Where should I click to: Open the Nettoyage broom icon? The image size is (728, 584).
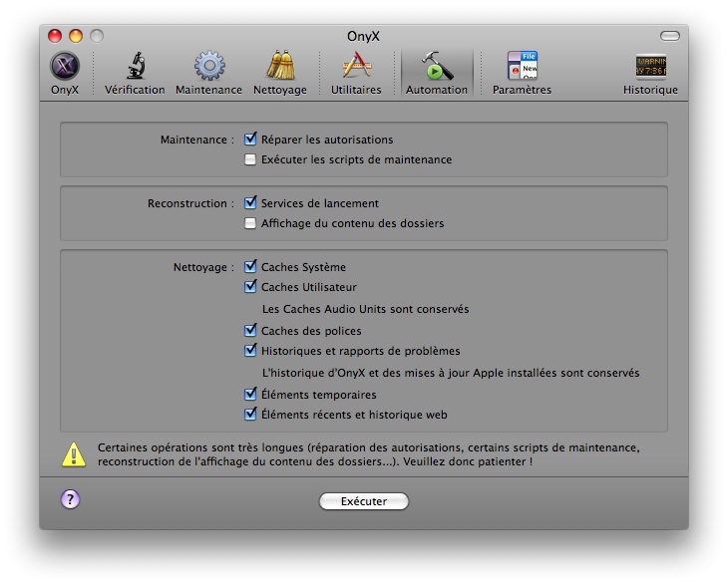pyautogui.click(x=280, y=67)
